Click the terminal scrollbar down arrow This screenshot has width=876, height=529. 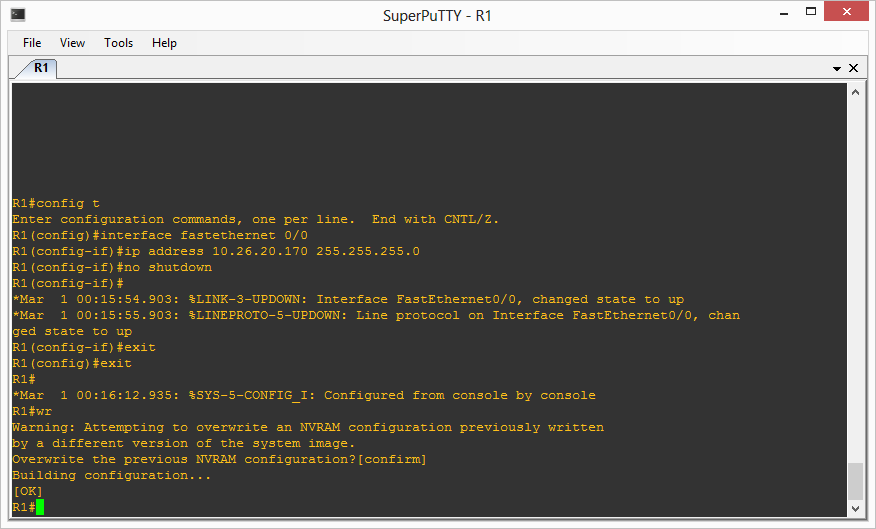pyautogui.click(x=855, y=508)
